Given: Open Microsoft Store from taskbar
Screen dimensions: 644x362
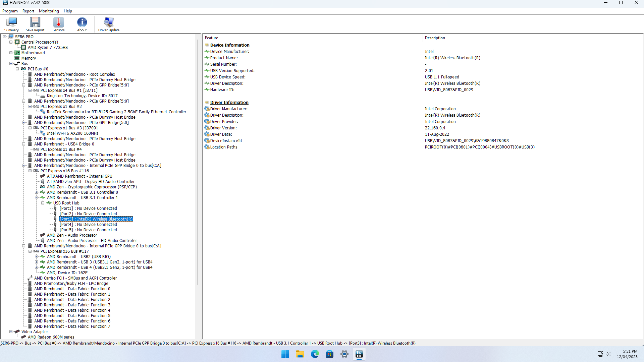Looking at the screenshot, I should tap(330, 354).
